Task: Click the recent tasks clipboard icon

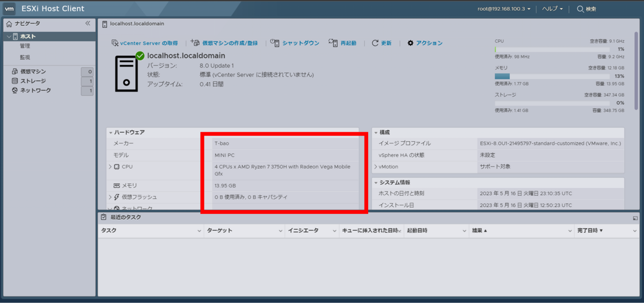Action: (x=104, y=217)
